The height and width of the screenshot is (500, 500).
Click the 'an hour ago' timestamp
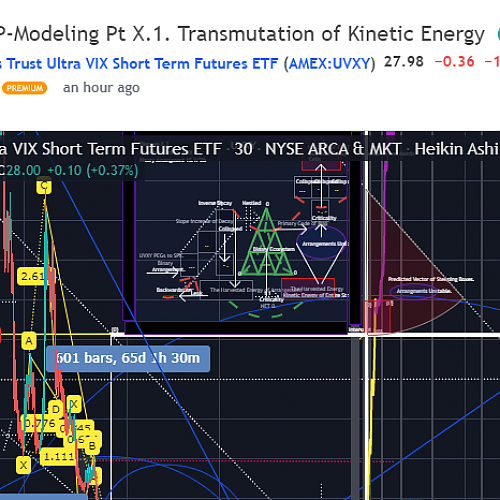101,88
